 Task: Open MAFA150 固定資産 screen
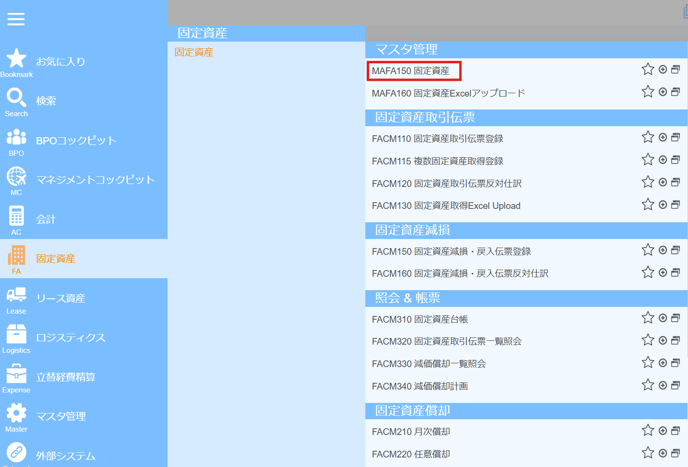pos(410,71)
